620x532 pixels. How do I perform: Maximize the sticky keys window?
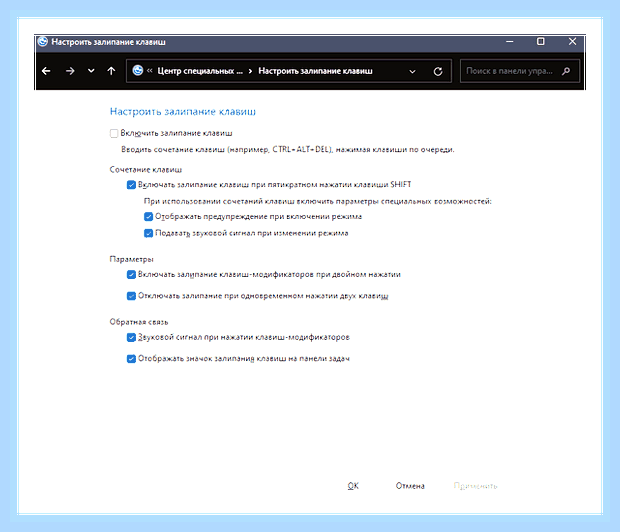541,42
